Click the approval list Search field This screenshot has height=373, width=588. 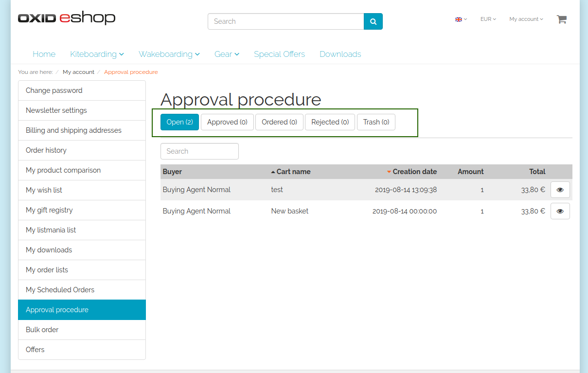pos(199,151)
